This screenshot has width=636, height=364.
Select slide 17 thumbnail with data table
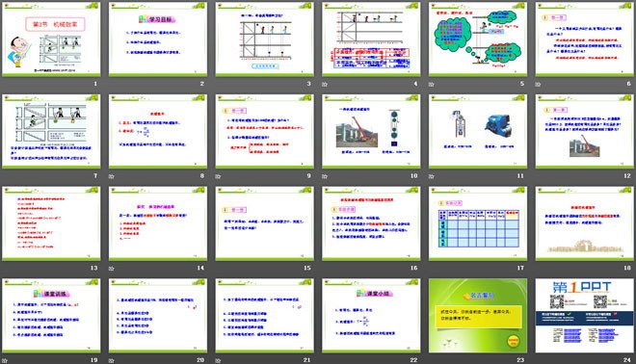pos(478,223)
